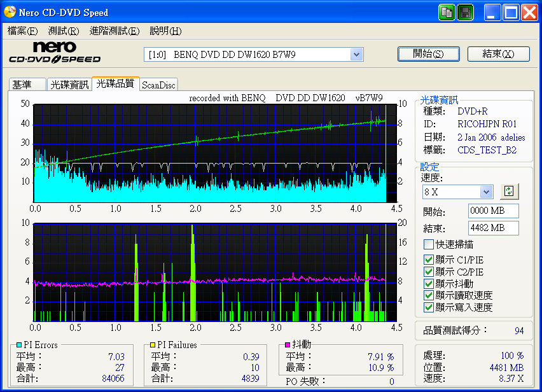Click the PO 失敗 value 0
This screenshot has height=392, width=542.
[x=391, y=382]
